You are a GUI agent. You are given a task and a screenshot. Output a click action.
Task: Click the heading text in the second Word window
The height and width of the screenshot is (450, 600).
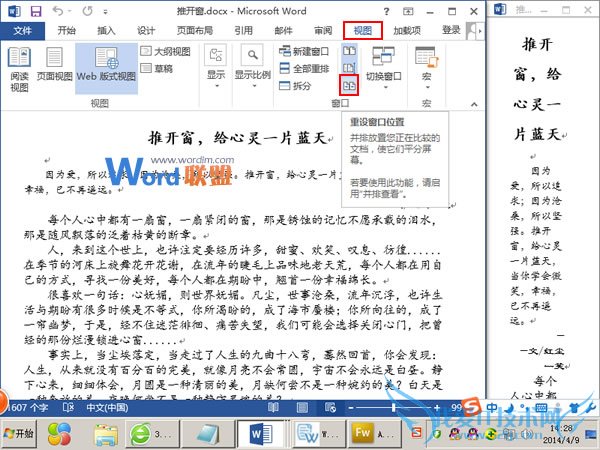539,89
